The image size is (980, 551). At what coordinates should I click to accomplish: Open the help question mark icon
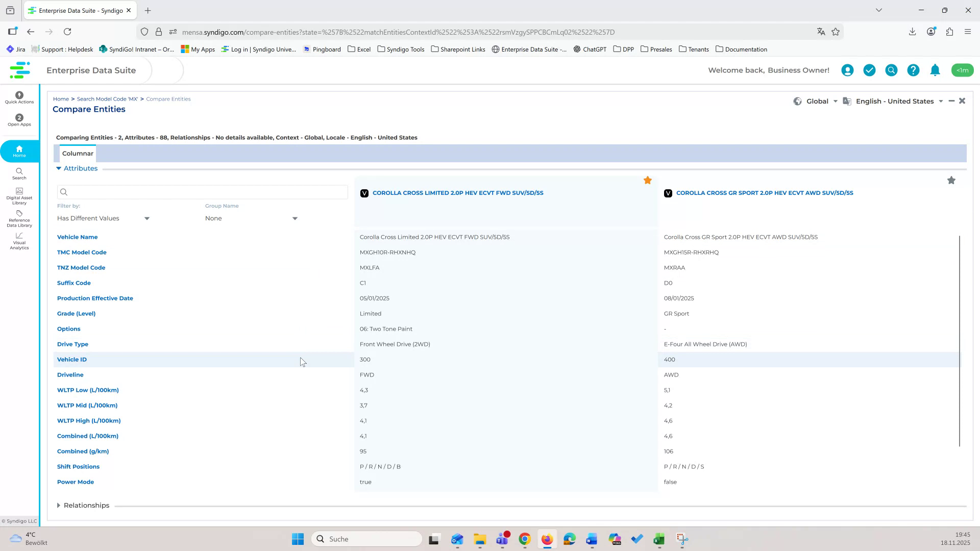tap(913, 70)
